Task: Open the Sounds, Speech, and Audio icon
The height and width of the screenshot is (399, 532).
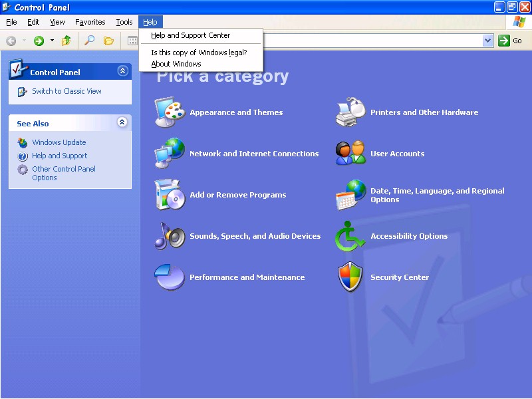Action: tap(170, 236)
